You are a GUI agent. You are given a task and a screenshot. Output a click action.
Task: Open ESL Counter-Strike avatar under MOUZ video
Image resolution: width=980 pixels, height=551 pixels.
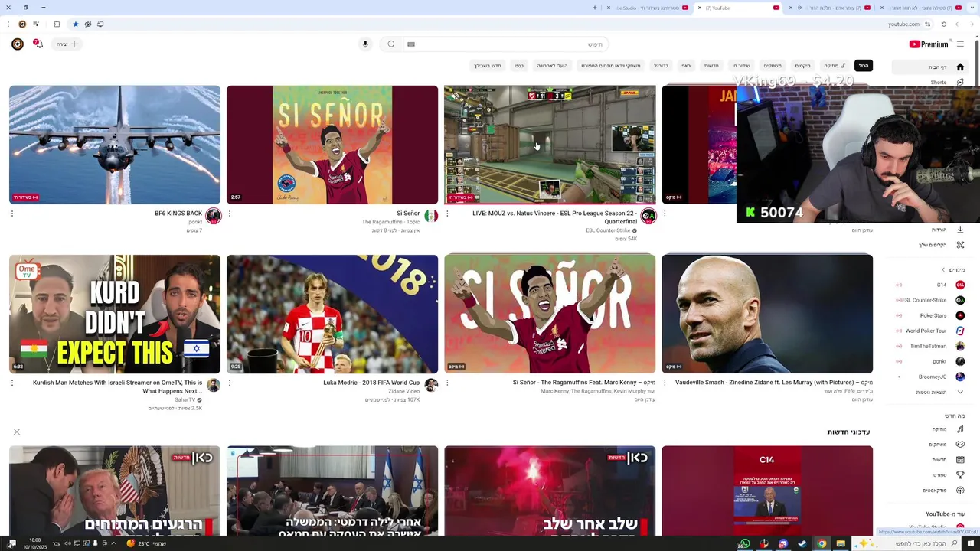(x=648, y=216)
